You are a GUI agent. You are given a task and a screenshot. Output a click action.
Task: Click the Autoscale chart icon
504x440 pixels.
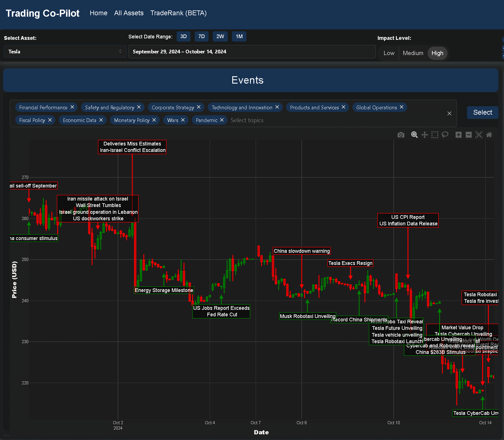coord(479,135)
